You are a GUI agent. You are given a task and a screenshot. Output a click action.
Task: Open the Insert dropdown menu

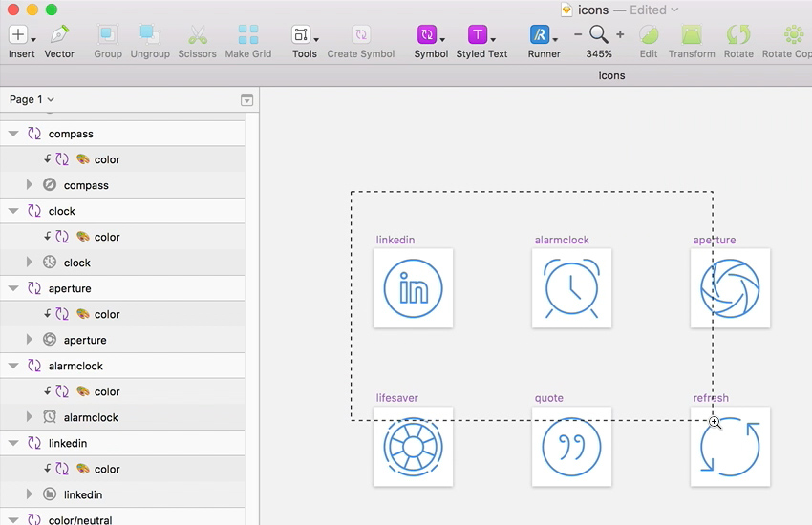[22, 35]
